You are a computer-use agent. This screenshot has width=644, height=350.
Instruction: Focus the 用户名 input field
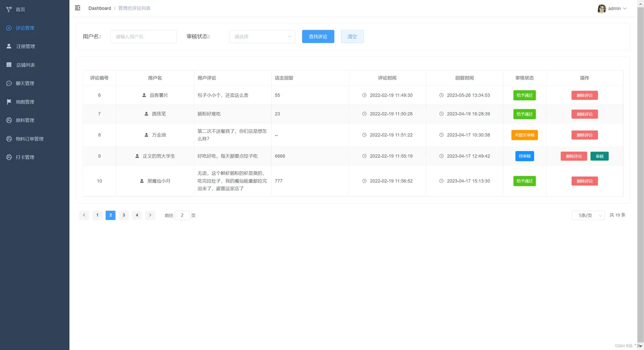(x=144, y=36)
